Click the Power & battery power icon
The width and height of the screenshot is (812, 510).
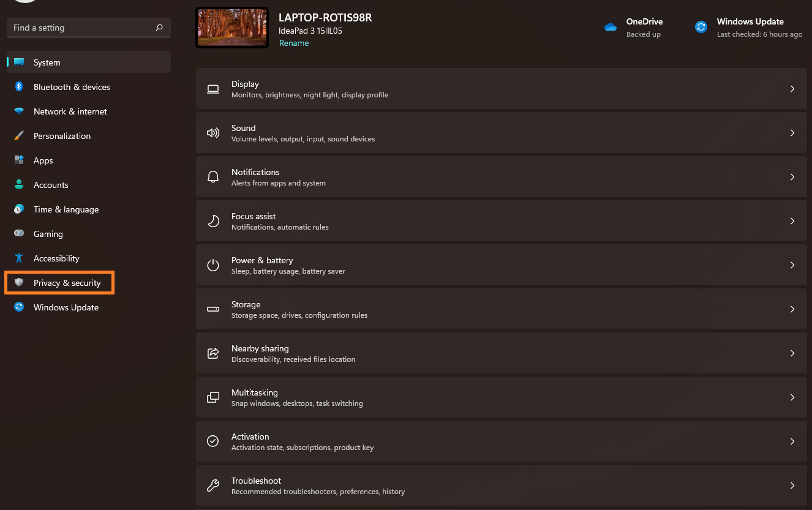pos(213,265)
